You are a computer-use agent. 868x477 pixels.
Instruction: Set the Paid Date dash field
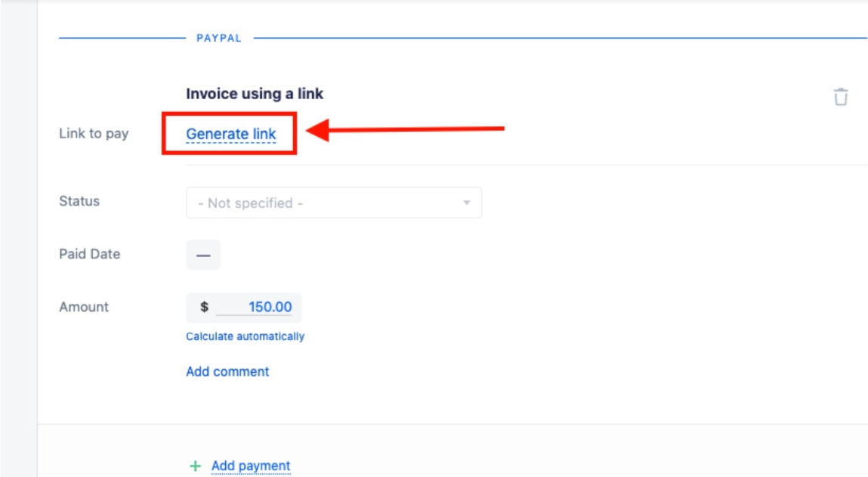tap(203, 255)
